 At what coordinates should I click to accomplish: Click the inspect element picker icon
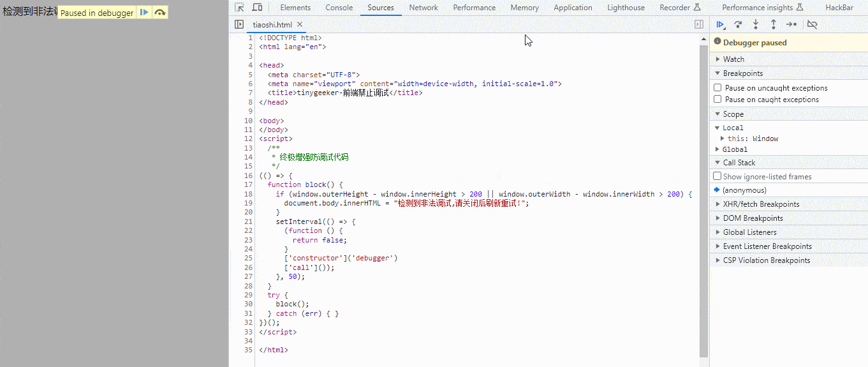[x=239, y=8]
